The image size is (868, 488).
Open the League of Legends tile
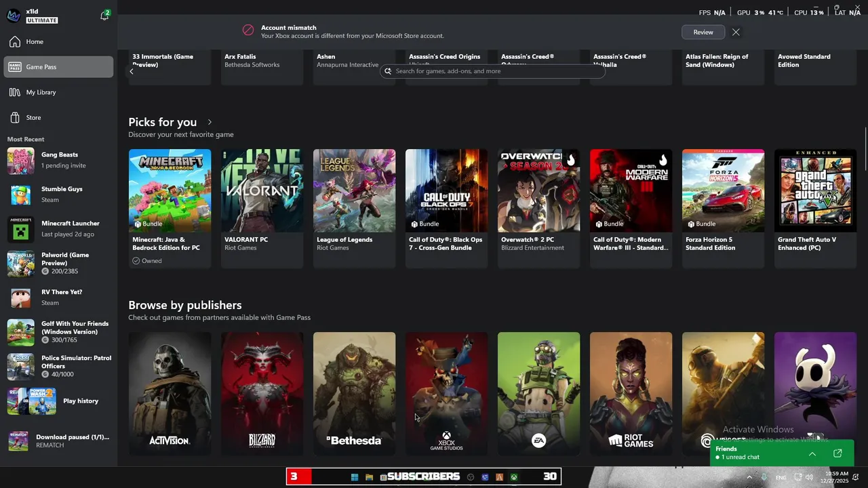354,208
